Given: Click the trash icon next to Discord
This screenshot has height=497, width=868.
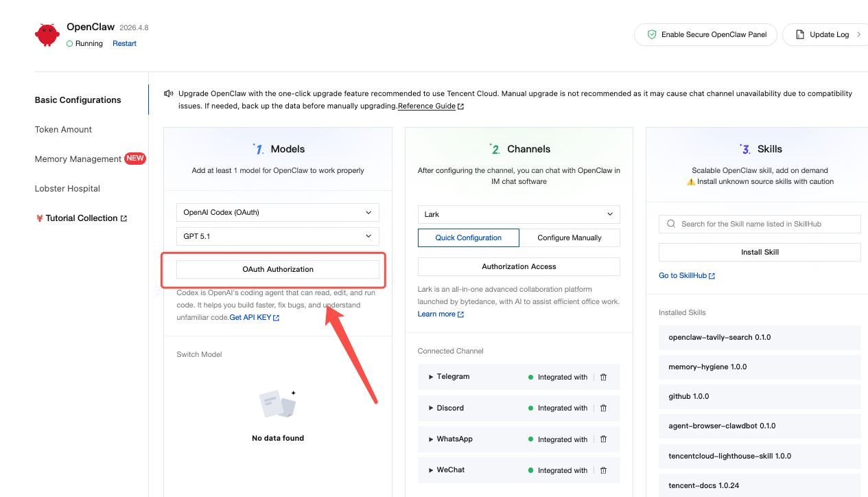Looking at the screenshot, I should (x=603, y=408).
